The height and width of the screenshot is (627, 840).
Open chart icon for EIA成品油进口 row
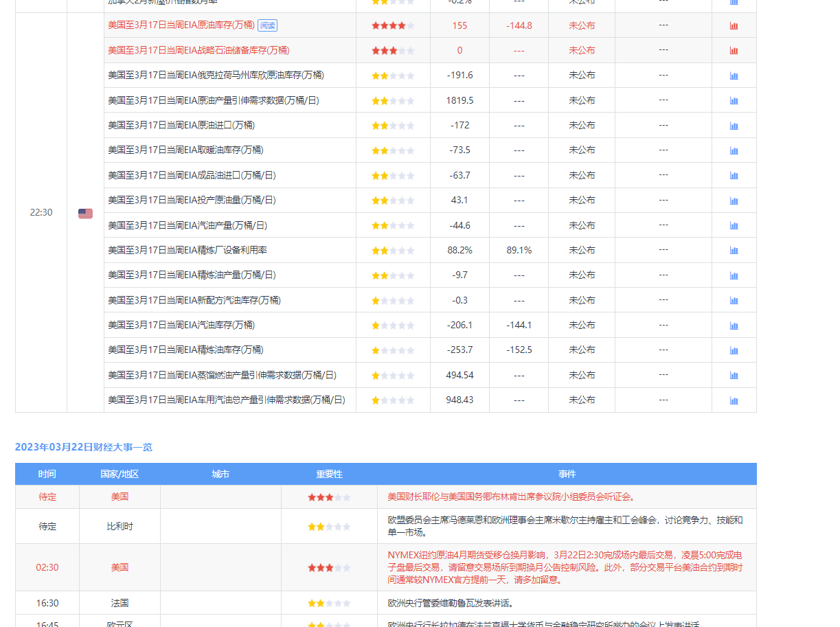click(x=734, y=175)
